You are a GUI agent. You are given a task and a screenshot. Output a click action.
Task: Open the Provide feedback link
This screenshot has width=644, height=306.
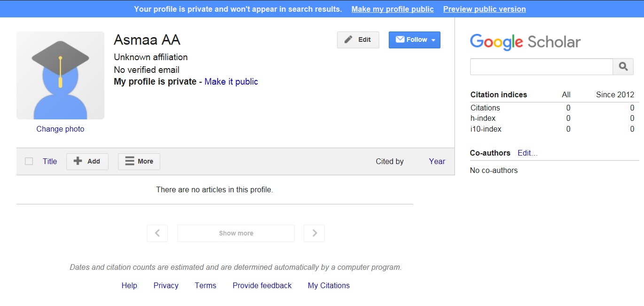pyautogui.click(x=262, y=285)
